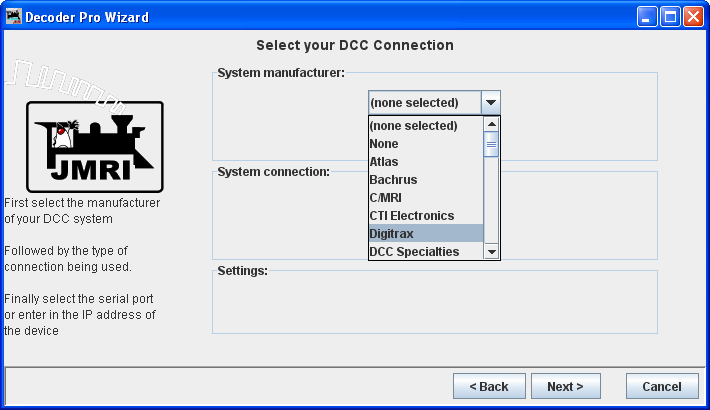Viewport: 710px width, 410px height.
Task: Select Bachrus from the manufacturer list
Action: click(x=426, y=180)
